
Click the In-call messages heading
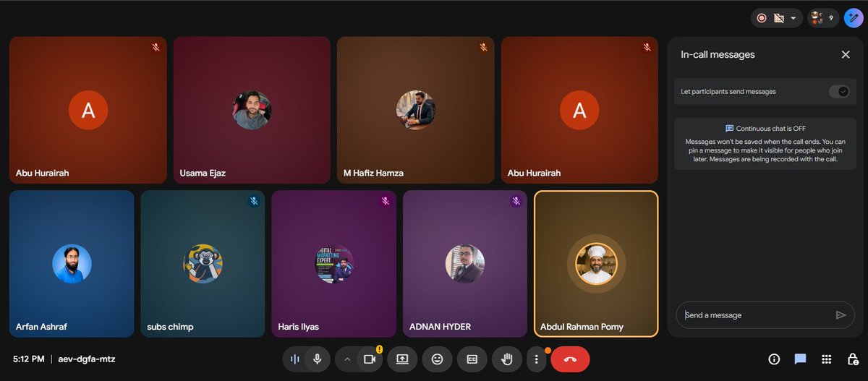point(718,54)
